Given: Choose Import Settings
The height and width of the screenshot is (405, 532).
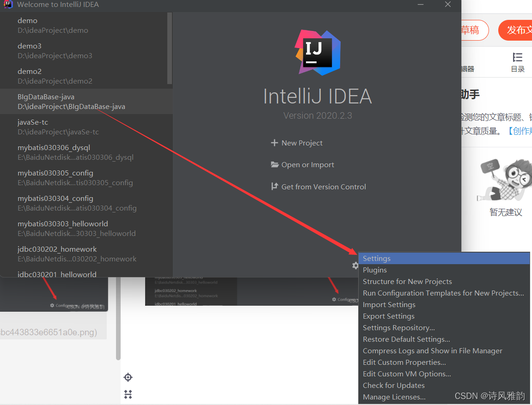Looking at the screenshot, I should (444, 304).
